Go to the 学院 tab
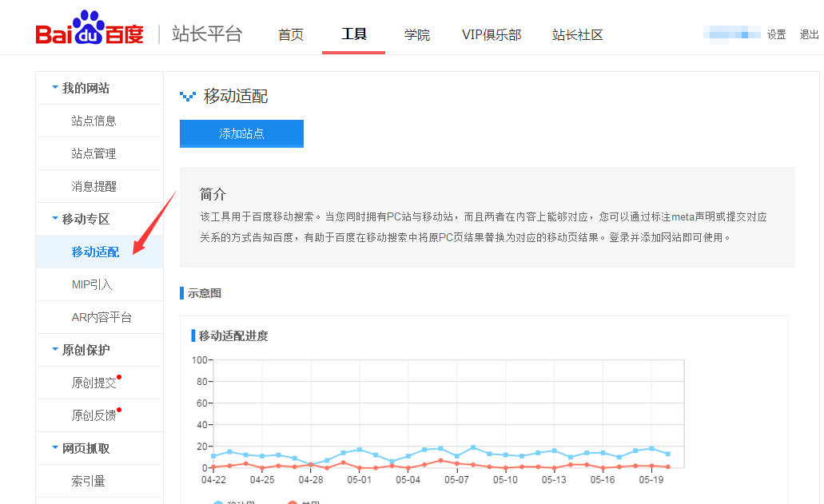Screen dimensions: 824x504 416,34
